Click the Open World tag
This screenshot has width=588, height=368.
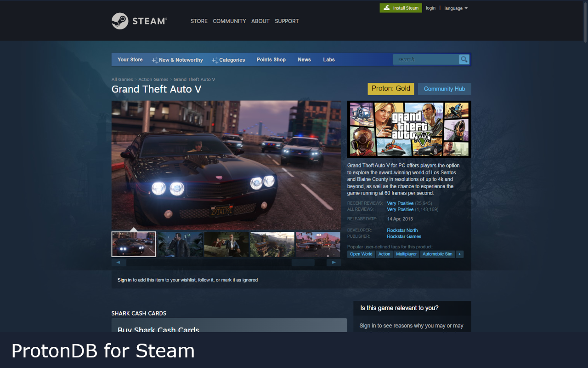coord(361,254)
